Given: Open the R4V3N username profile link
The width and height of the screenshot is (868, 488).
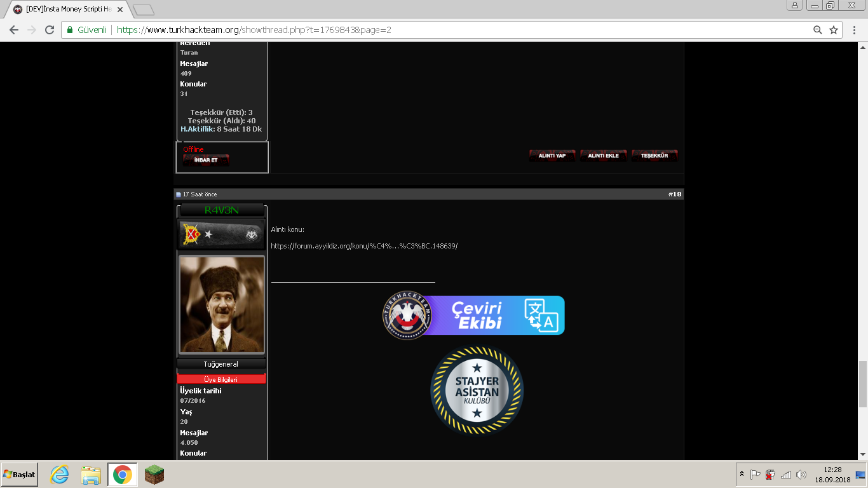Looking at the screenshot, I should pyautogui.click(x=222, y=210).
